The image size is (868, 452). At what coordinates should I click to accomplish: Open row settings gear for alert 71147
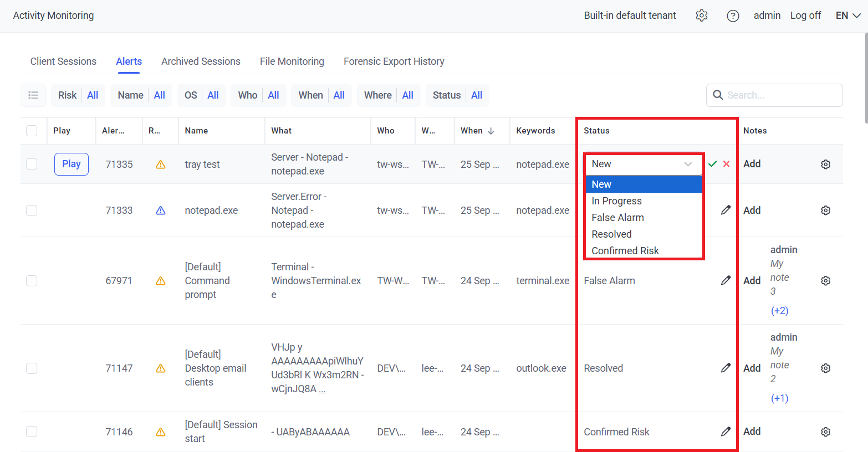825,368
